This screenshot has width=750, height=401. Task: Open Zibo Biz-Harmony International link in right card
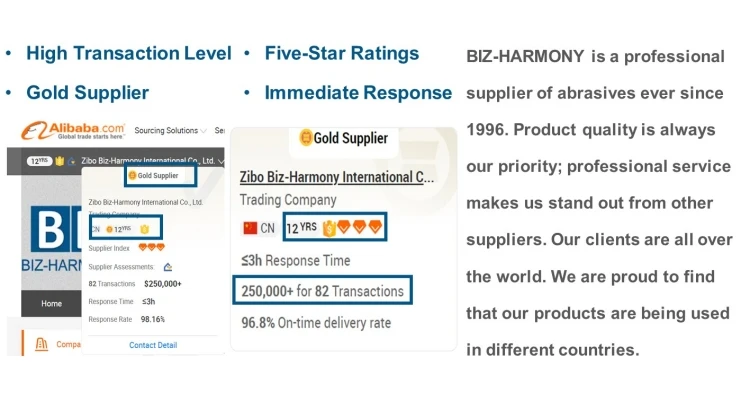coord(337,178)
